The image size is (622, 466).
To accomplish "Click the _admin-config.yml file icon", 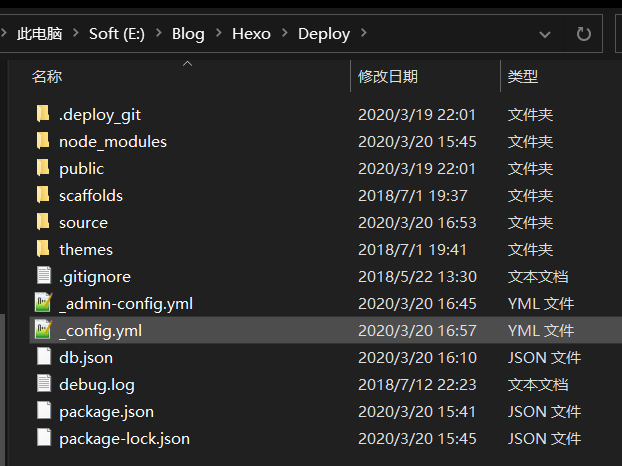I will pos(43,303).
